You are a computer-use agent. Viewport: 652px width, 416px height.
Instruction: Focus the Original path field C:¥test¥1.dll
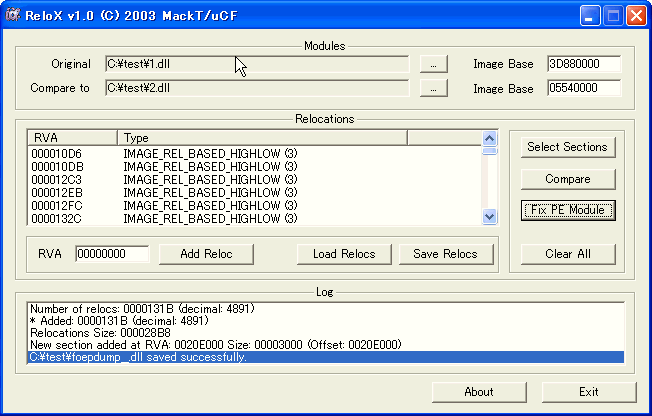click(257, 64)
